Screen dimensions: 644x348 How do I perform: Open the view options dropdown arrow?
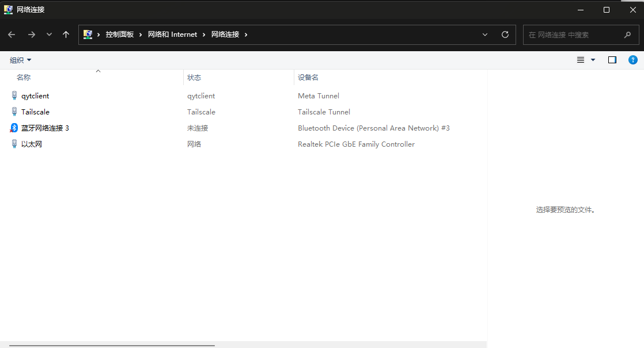[x=593, y=60]
